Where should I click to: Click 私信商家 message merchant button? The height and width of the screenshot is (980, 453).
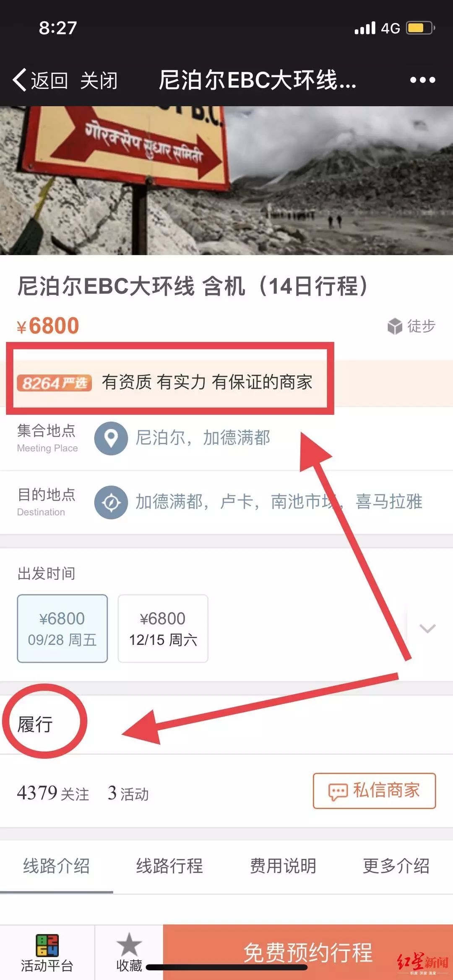[374, 791]
